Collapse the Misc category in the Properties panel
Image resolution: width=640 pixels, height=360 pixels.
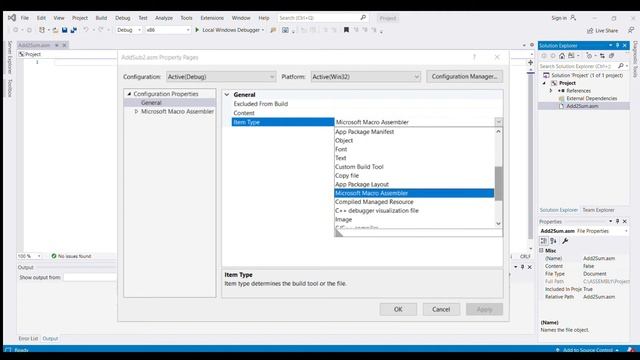[542, 251]
